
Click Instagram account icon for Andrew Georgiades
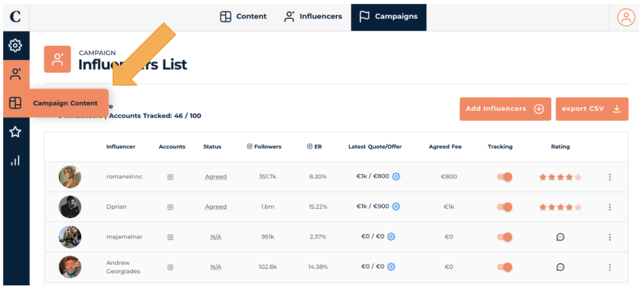170,267
